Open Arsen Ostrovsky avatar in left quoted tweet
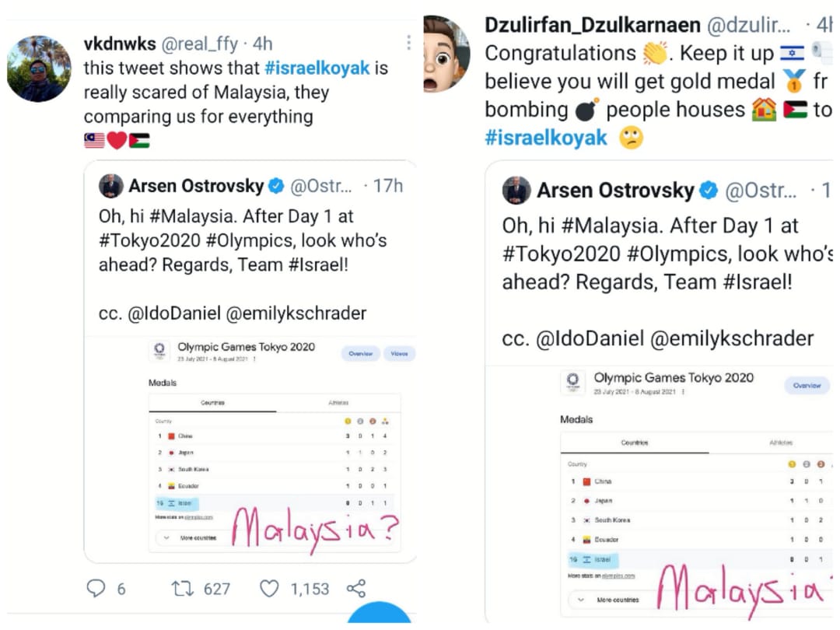 [x=111, y=186]
